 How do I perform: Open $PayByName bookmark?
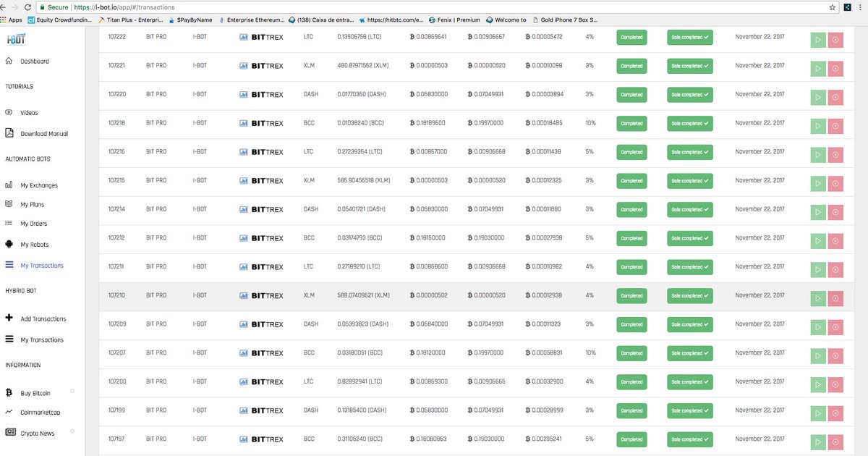(190, 20)
